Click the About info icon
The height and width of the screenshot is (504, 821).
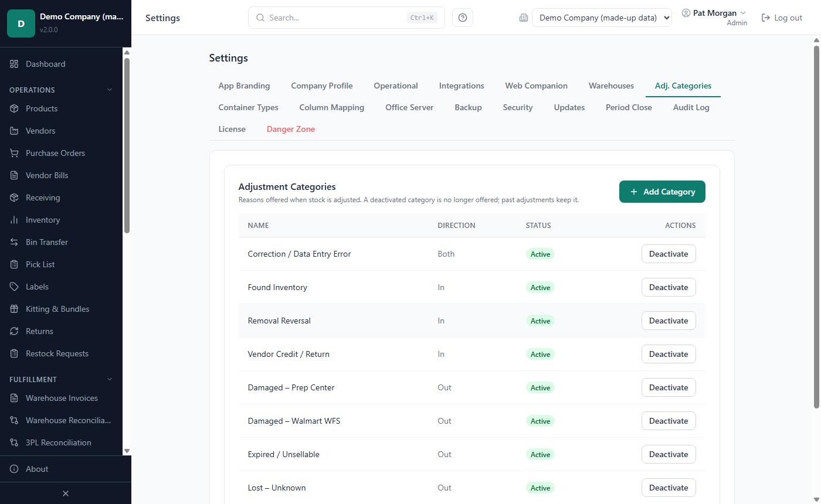click(14, 469)
